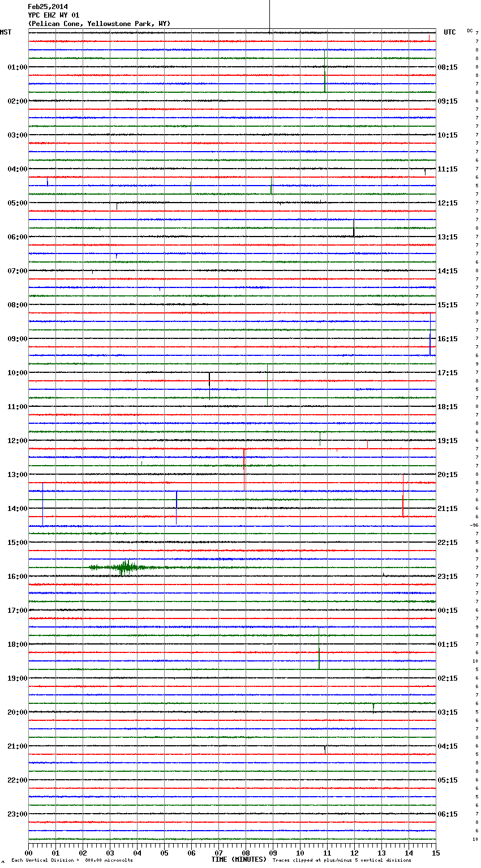
Task: Select the 01:00 MST time label
Action: click(18, 67)
